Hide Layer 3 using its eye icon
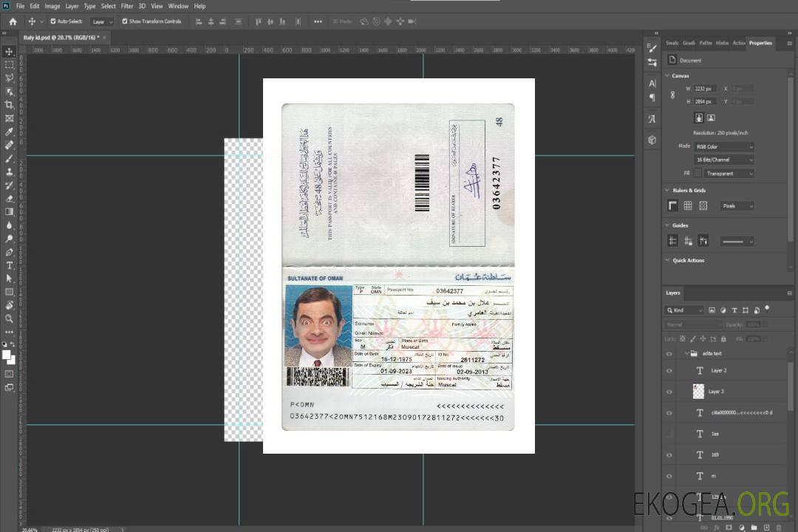 pos(669,392)
